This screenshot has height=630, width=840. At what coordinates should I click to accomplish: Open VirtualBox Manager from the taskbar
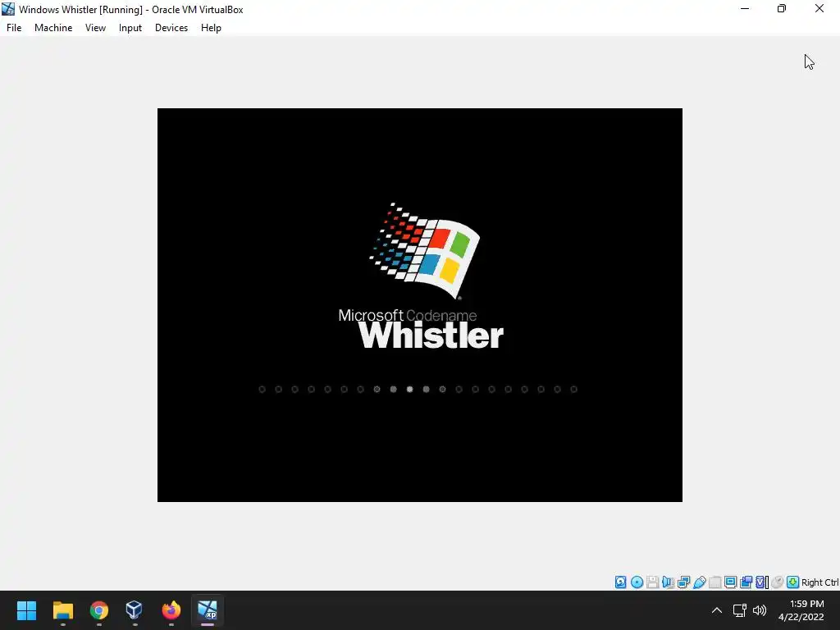coord(135,610)
